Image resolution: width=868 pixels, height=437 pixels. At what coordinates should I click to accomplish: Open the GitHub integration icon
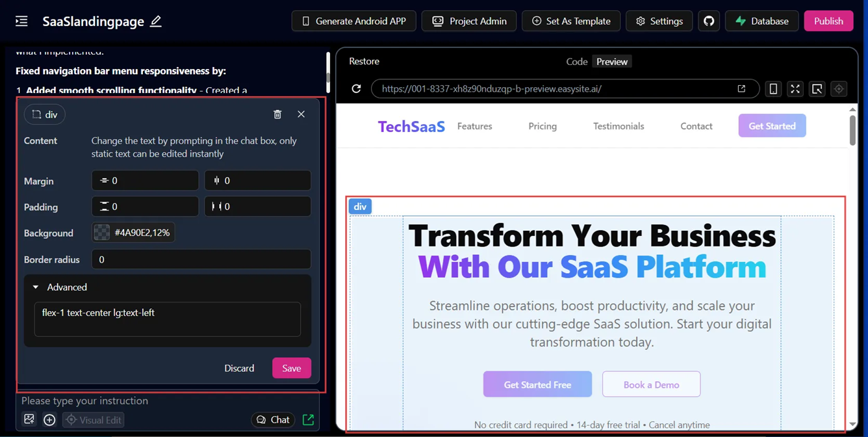pos(709,21)
